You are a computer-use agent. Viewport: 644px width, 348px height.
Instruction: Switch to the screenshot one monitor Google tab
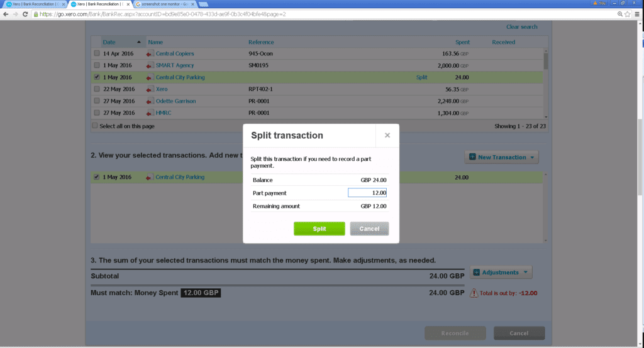165,4
